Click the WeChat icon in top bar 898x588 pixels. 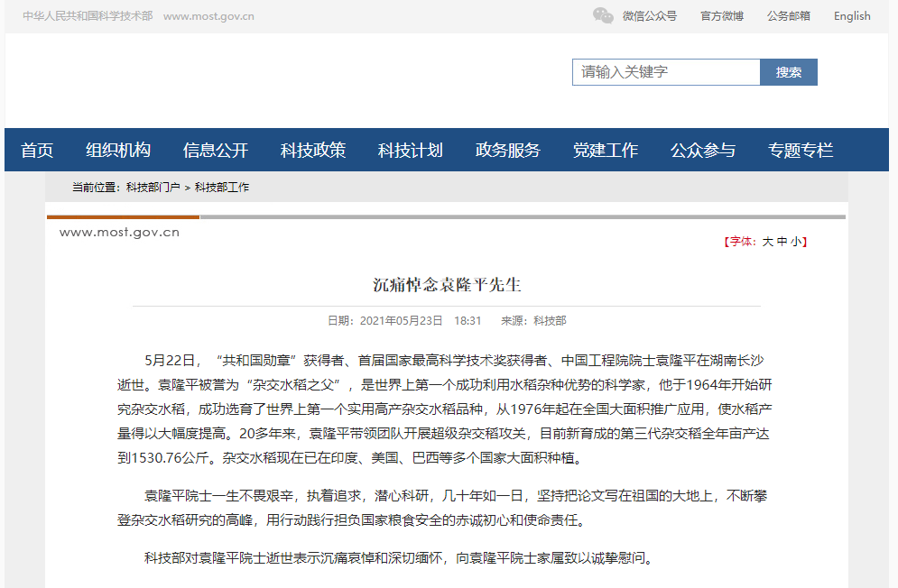click(603, 15)
